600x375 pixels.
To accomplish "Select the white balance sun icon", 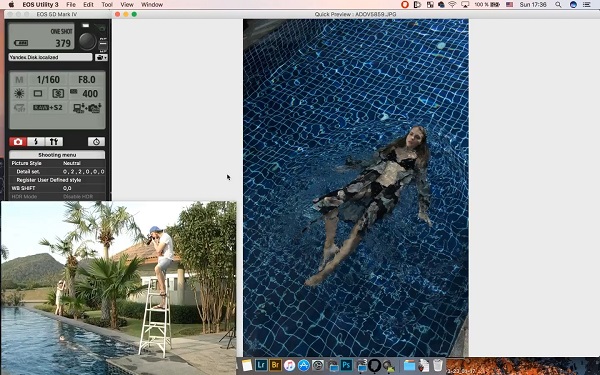I will pyautogui.click(x=19, y=93).
